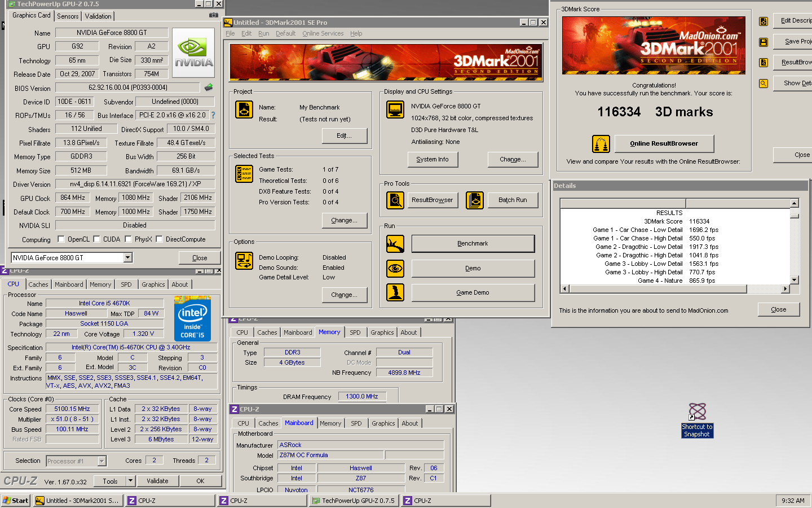Click the BIOS save icon in GPU-Z
Image resolution: width=812 pixels, height=508 pixels.
(x=209, y=87)
